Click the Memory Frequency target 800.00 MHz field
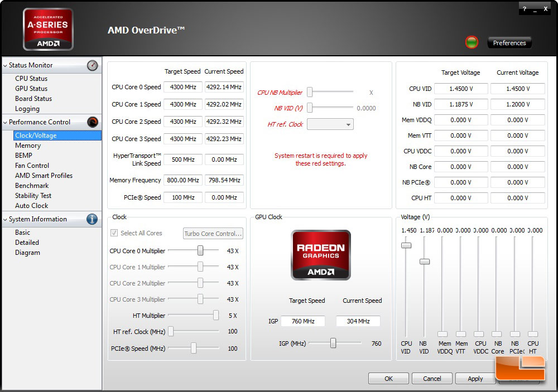This screenshot has height=392, width=558. tap(183, 180)
